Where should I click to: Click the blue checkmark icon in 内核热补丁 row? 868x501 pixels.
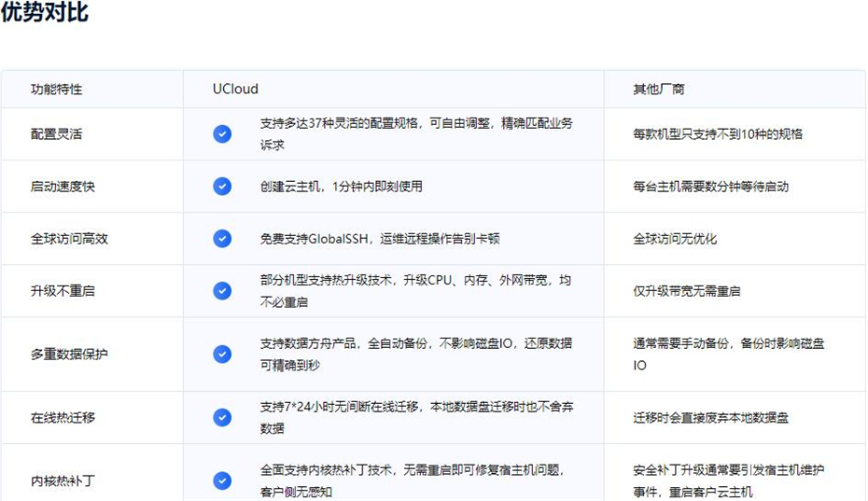222,480
